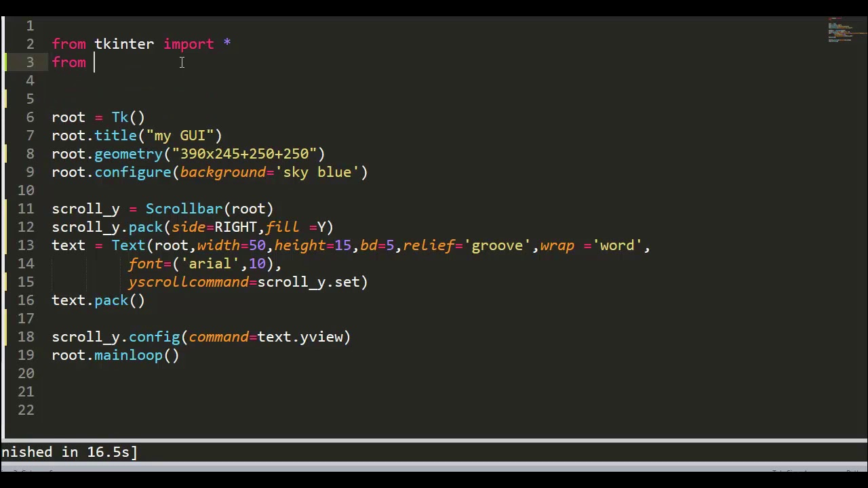Viewport: 868px width, 488px height.
Task: Click the 'arial' string on line 14
Action: [x=210, y=264]
